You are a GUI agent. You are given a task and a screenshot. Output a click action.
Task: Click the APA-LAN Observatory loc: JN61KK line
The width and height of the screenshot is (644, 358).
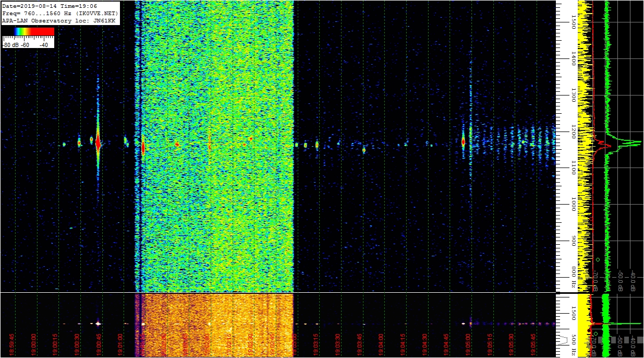point(59,20)
